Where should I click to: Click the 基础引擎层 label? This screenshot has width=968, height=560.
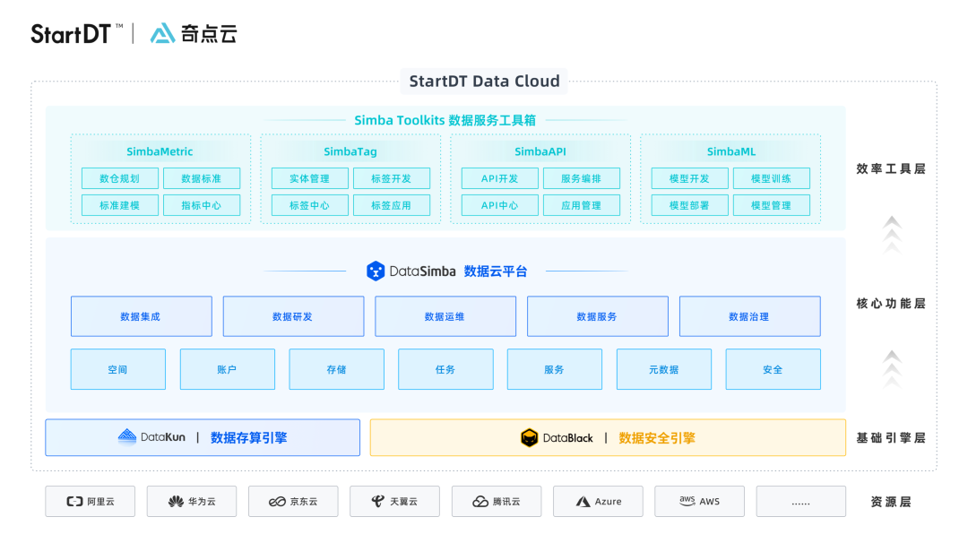pos(891,438)
